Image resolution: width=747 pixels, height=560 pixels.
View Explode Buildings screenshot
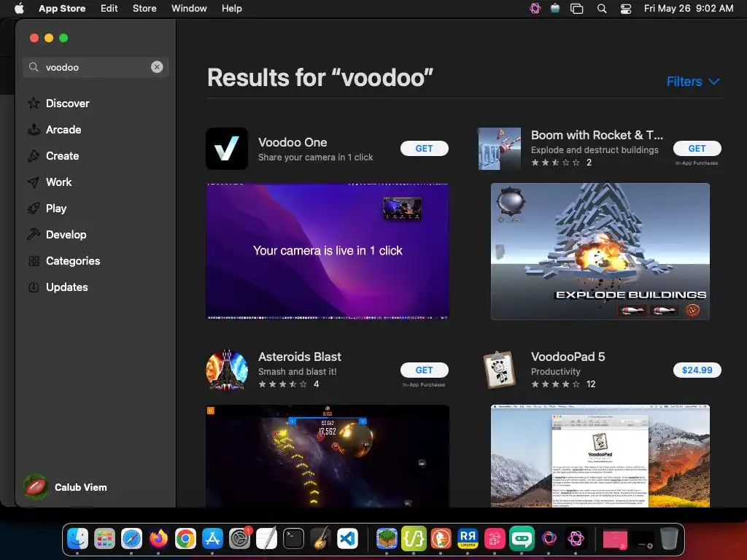(600, 252)
